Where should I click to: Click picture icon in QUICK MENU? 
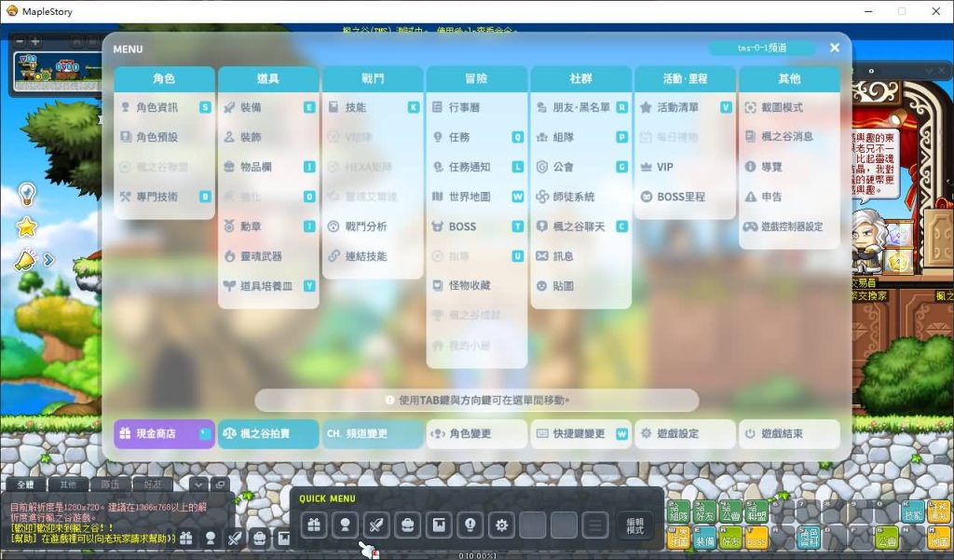(439, 525)
